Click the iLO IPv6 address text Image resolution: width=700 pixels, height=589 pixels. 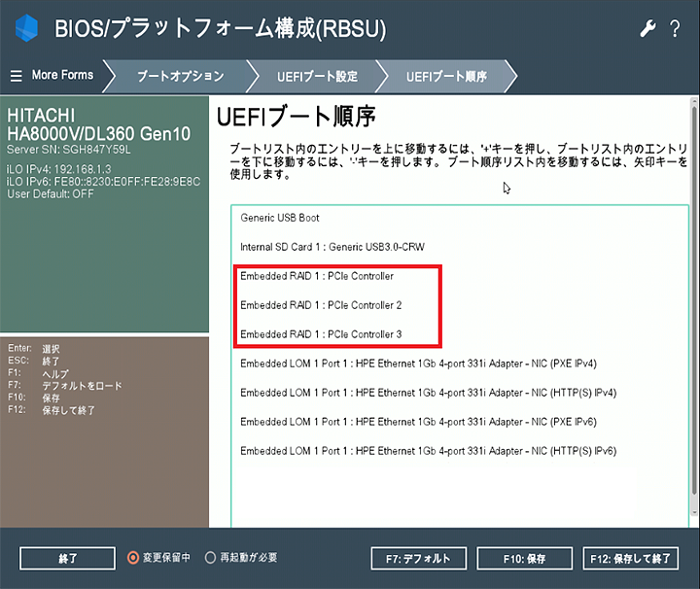103,182
